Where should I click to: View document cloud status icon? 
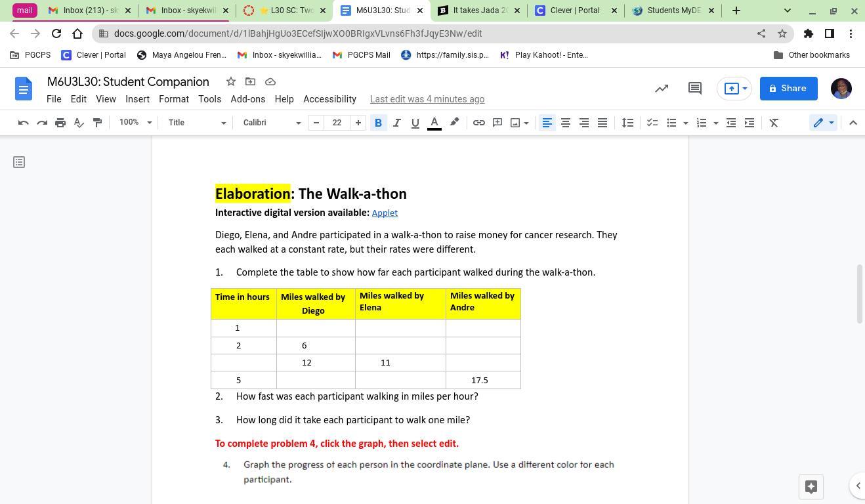tap(270, 81)
